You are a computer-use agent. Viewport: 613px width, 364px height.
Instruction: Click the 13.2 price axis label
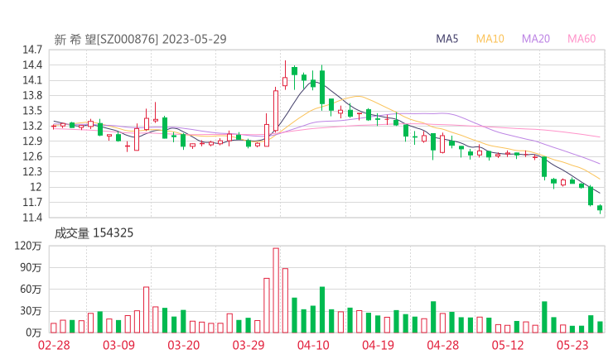click(32, 126)
